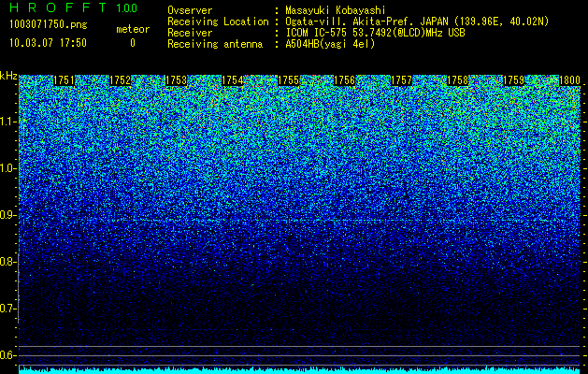The image size is (588, 374).
Task: Click the 1756 time marker
Action: click(345, 80)
